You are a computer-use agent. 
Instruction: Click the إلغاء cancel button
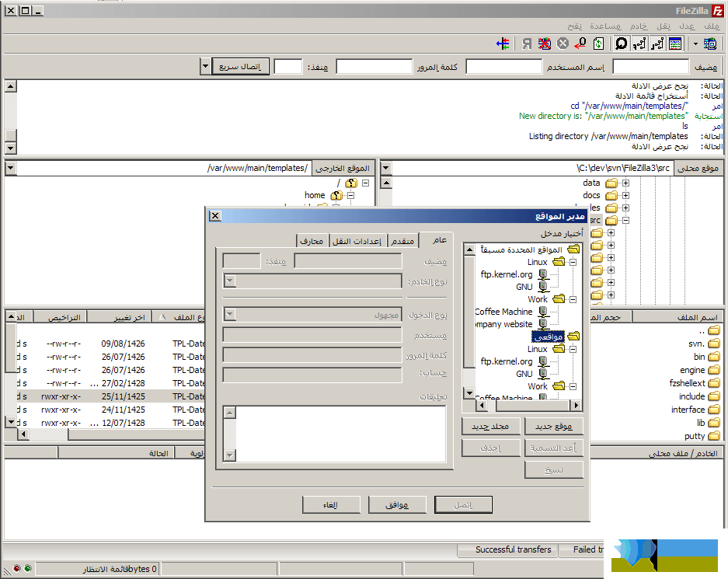point(331,504)
